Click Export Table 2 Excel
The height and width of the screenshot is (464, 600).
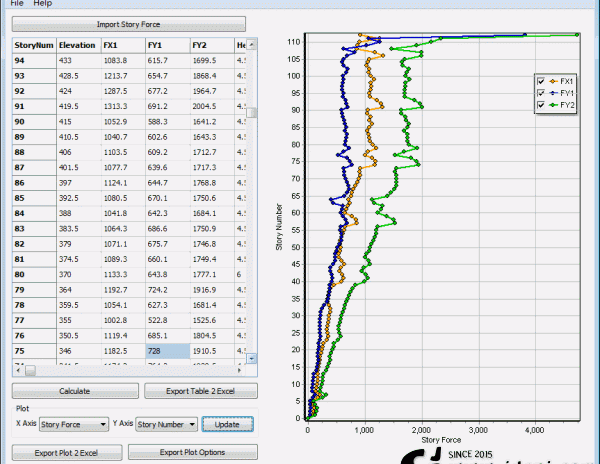tap(200, 391)
